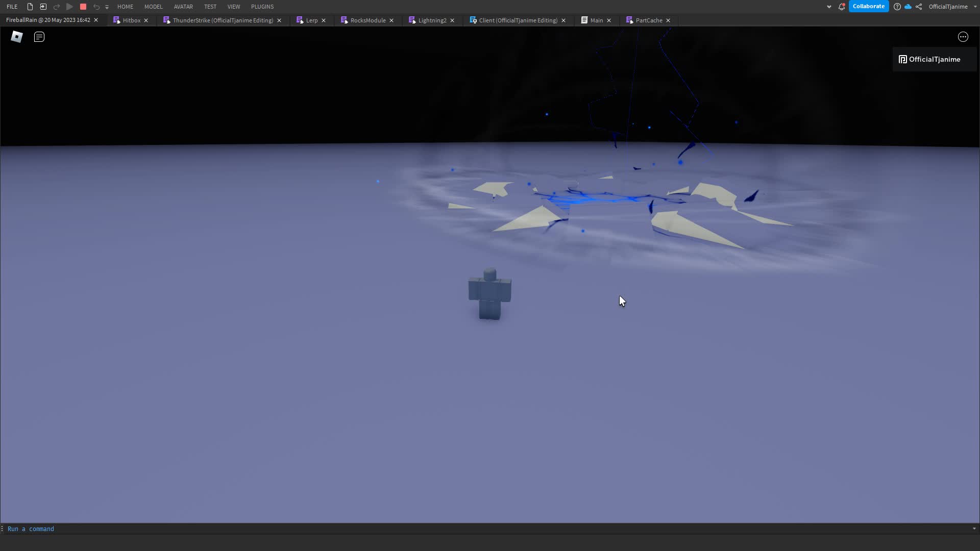Click the undo arrow icon

pos(96,7)
